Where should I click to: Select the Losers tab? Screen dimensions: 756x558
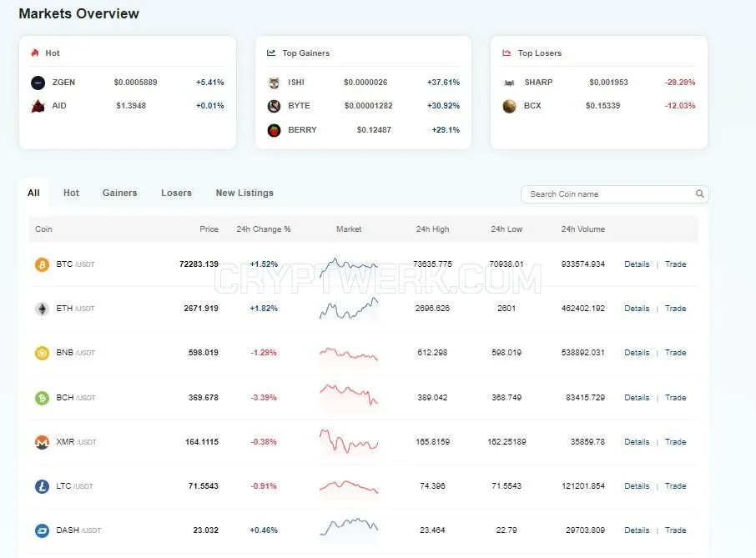[x=176, y=193]
